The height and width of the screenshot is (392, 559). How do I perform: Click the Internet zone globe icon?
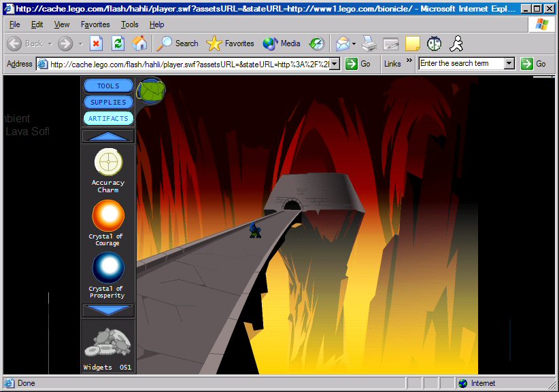click(x=462, y=383)
